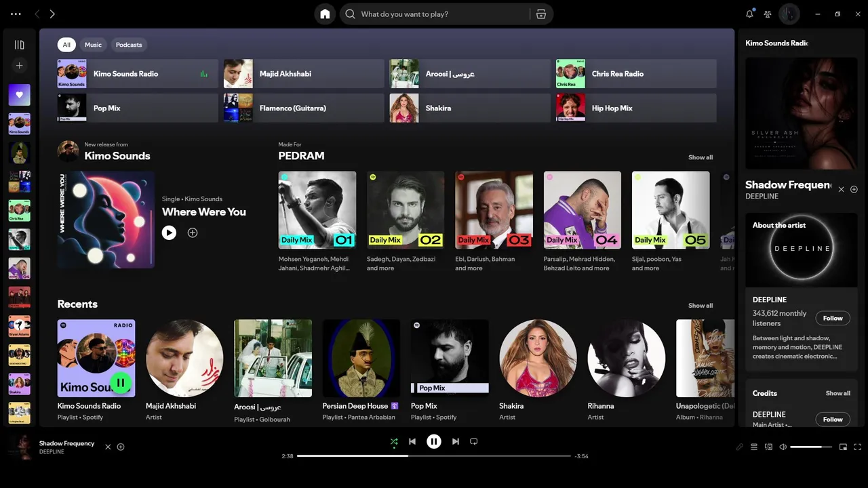The height and width of the screenshot is (488, 868).
Task: Open the now playing thumbnail in the bottom bar
Action: tap(19, 447)
